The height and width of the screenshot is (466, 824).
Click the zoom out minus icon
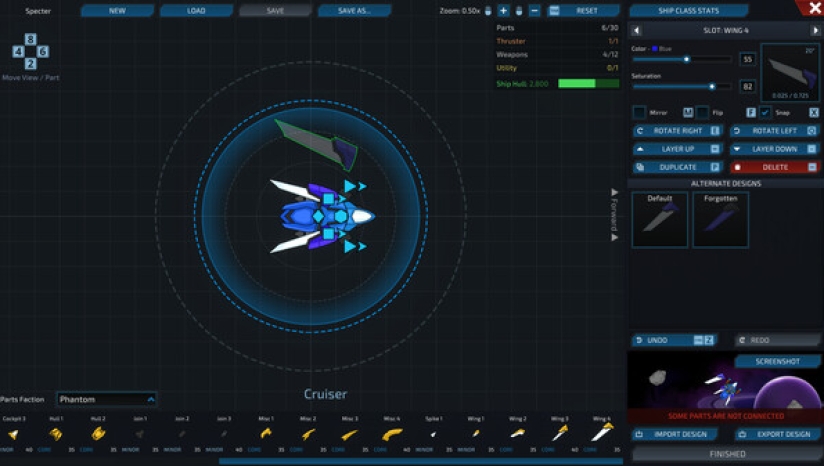coord(534,10)
